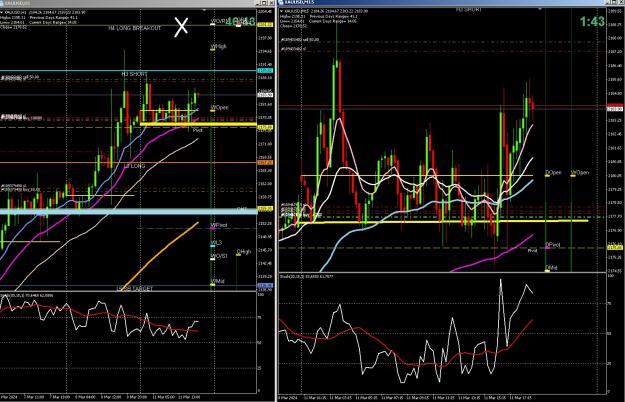Click the H3 SHORT label on left chart
Image resolution: width=625 pixels, height=402 pixels.
(134, 74)
